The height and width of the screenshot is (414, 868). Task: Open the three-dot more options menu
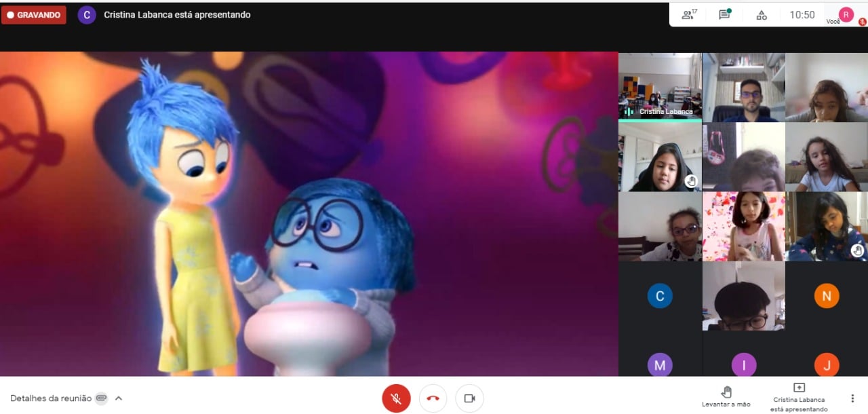[x=852, y=398]
